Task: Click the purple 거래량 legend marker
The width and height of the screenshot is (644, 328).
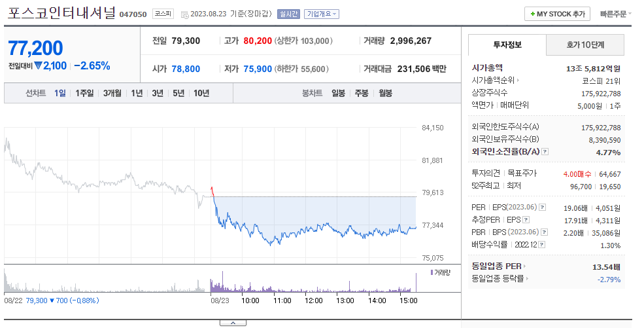Action: (x=432, y=272)
